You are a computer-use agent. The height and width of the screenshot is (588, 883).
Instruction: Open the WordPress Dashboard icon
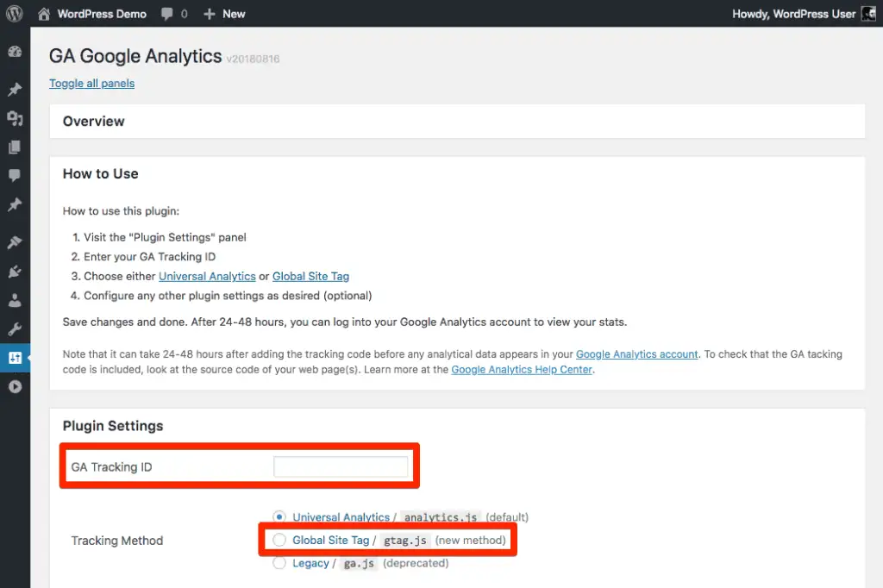coord(14,52)
